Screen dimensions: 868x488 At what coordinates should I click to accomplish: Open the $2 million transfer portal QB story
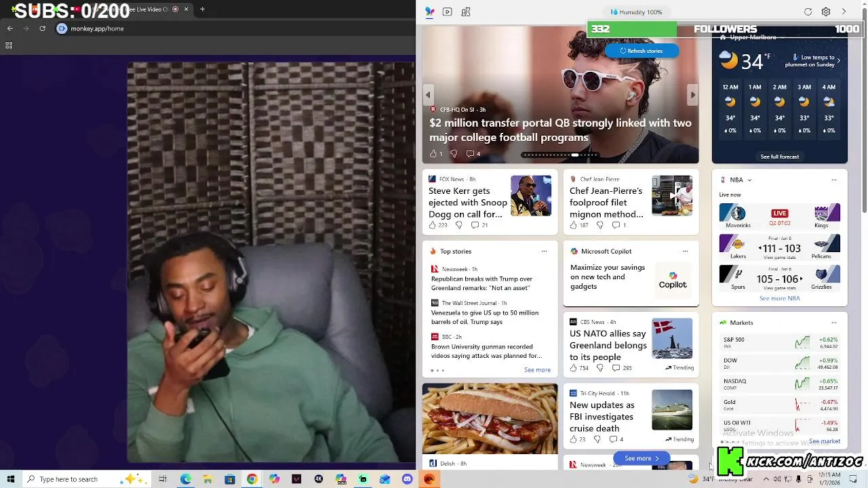560,130
